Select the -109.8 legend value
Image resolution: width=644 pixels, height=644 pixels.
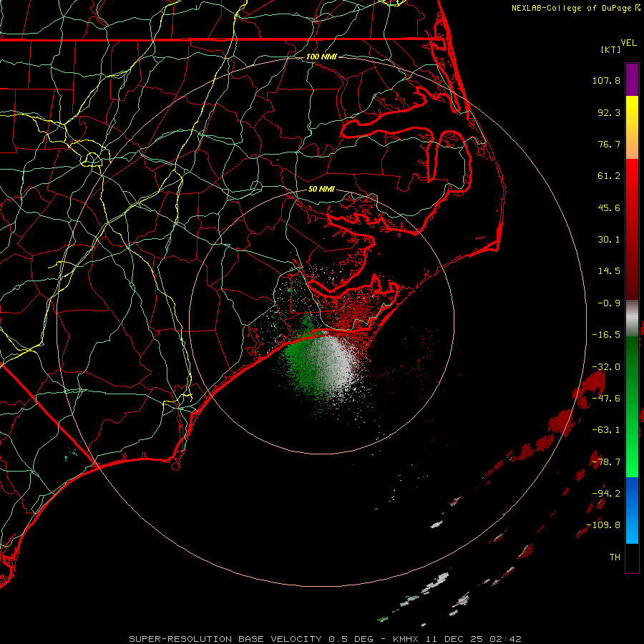[603, 525]
